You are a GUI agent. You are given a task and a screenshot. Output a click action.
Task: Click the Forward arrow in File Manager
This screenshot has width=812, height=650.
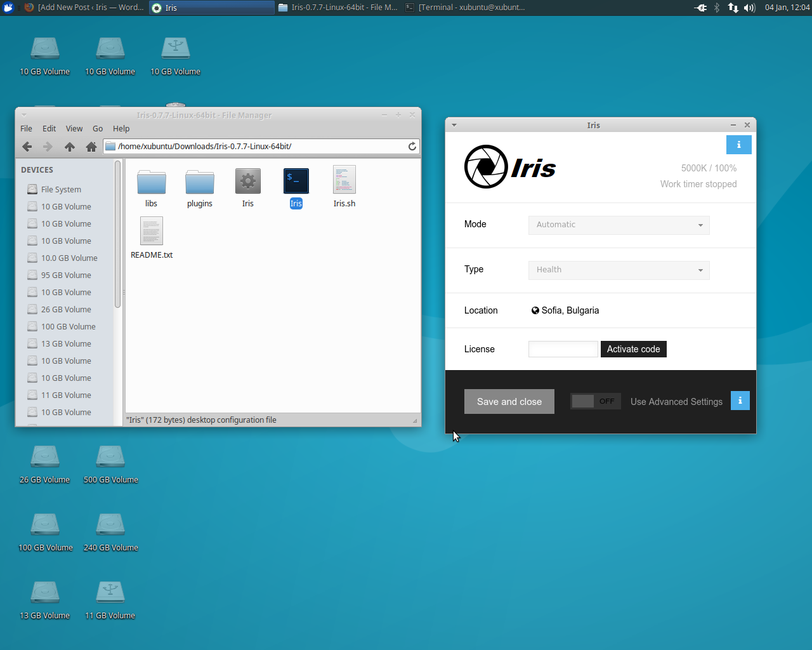[48, 147]
